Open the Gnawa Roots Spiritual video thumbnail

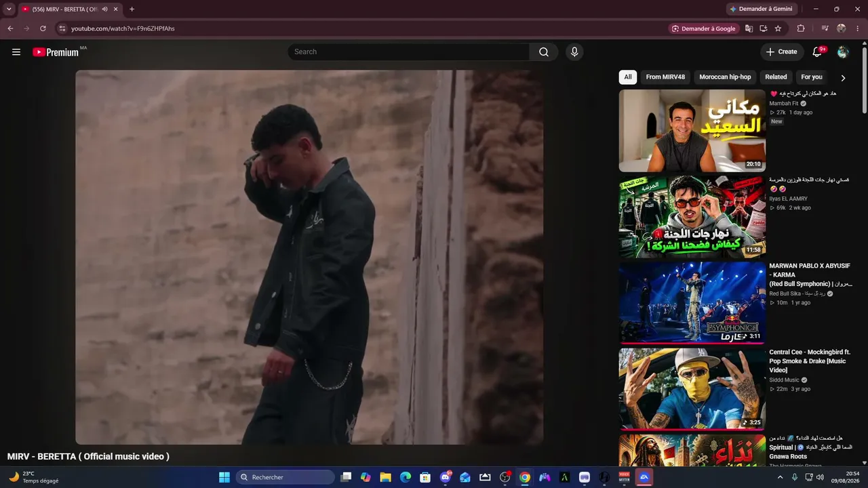[692, 450]
